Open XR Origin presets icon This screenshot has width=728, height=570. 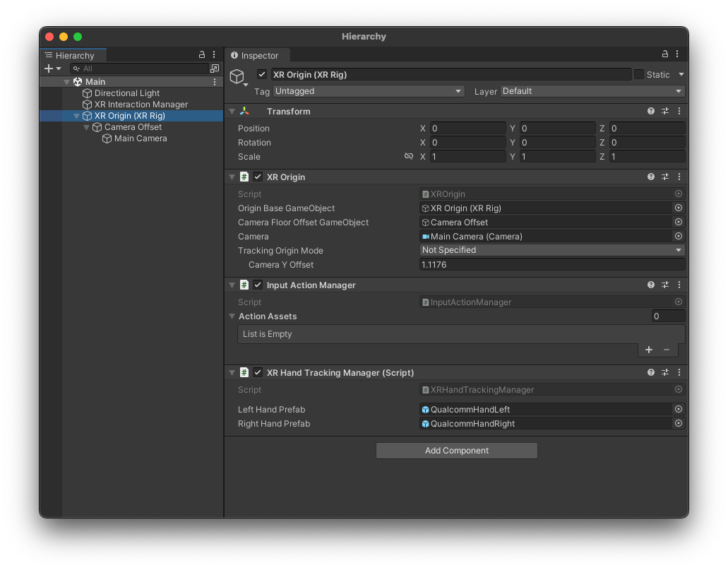pos(665,177)
